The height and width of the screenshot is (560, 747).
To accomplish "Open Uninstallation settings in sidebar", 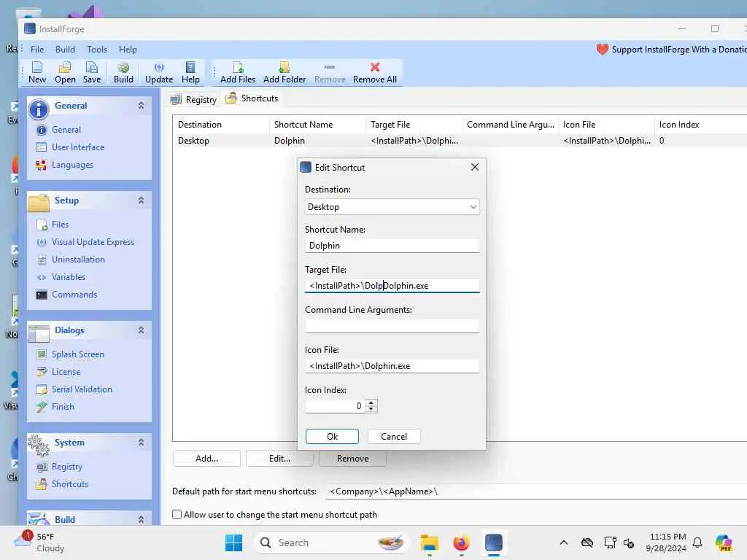I will pos(78,260).
